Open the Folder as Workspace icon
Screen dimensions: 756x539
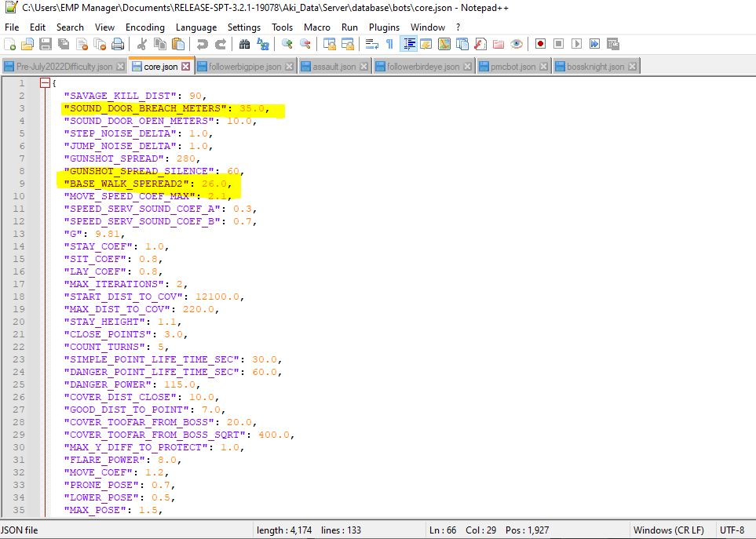point(499,44)
